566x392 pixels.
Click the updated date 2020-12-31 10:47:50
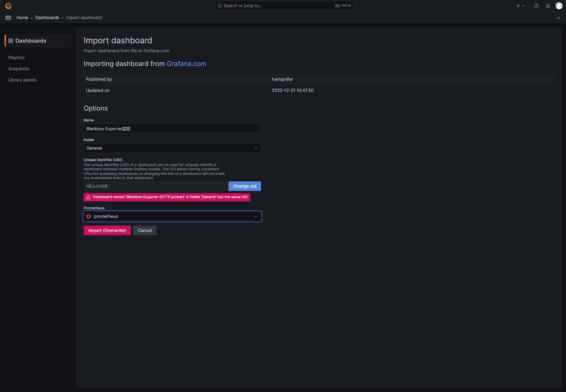tap(293, 91)
